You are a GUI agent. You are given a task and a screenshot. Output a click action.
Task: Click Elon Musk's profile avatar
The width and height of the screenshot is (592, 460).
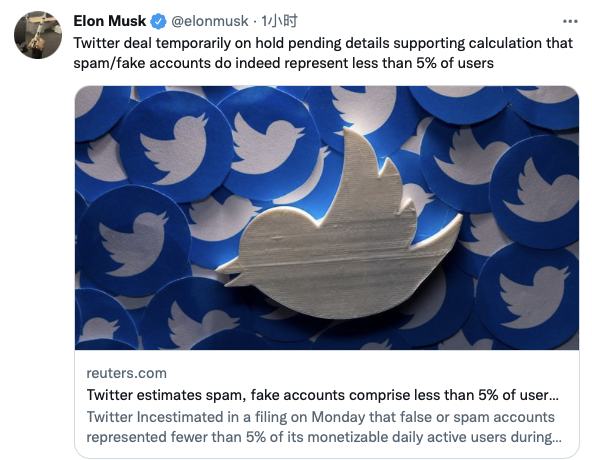pos(38,35)
